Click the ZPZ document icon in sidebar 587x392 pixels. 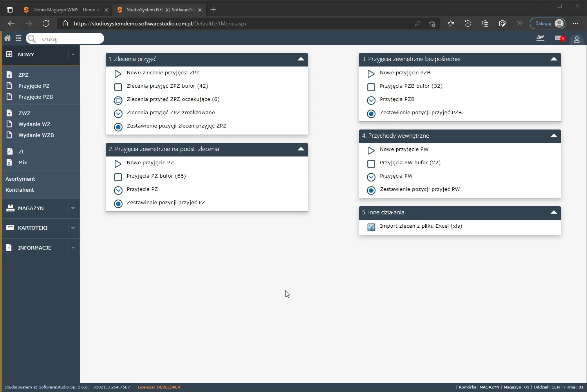9,74
